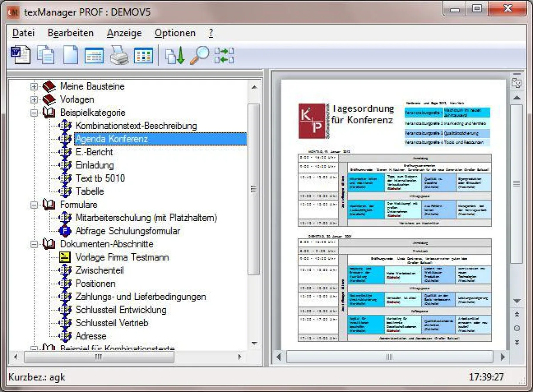533x392 pixels.
Task: Open the Optionen menu
Action: [x=175, y=33]
